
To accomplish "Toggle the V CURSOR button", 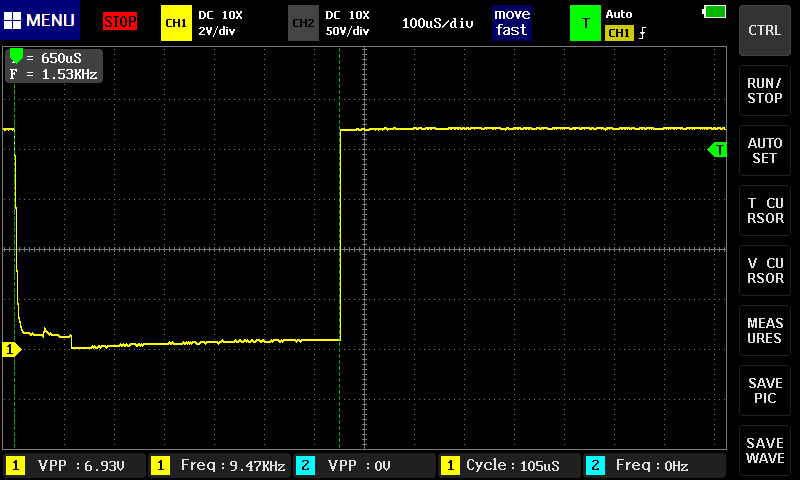I will (x=764, y=270).
